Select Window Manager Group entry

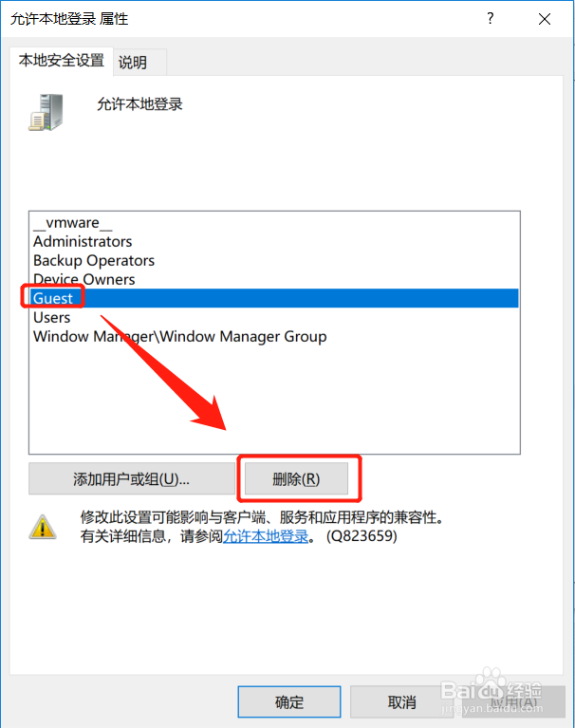(x=179, y=336)
